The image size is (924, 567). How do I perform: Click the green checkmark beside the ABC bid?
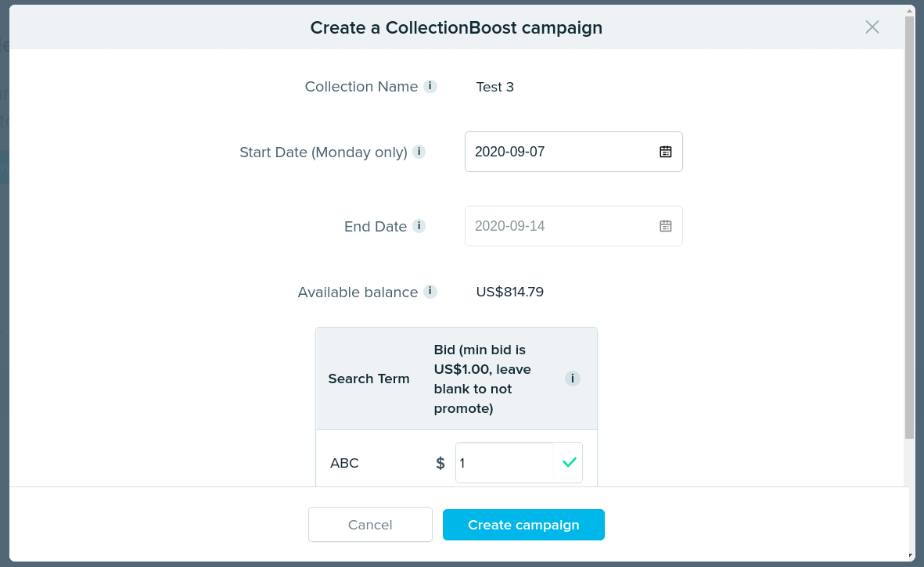point(570,462)
